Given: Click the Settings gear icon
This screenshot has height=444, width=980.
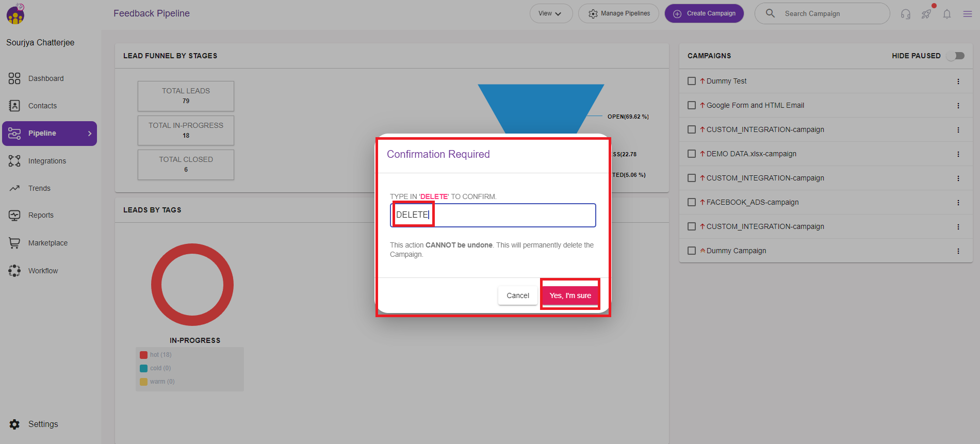Looking at the screenshot, I should pyautogui.click(x=14, y=424).
